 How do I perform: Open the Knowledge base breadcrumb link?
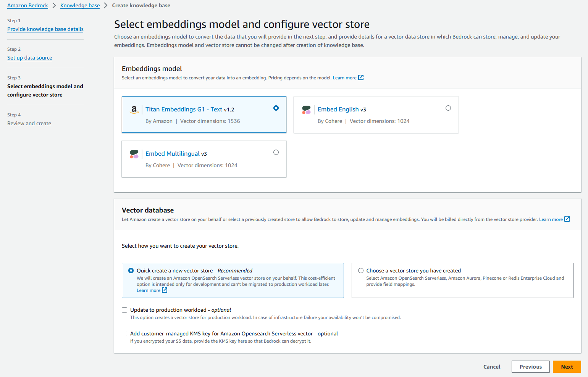tap(80, 5)
